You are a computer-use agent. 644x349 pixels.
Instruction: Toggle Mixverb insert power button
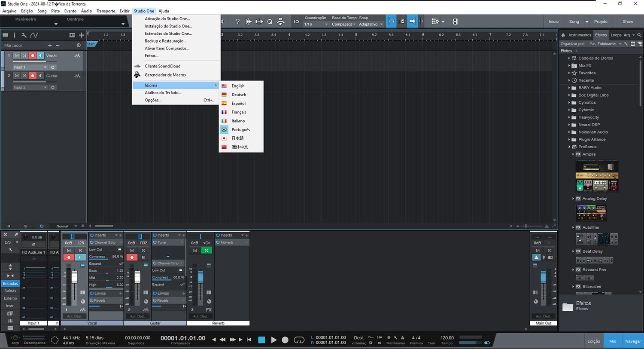point(218,242)
